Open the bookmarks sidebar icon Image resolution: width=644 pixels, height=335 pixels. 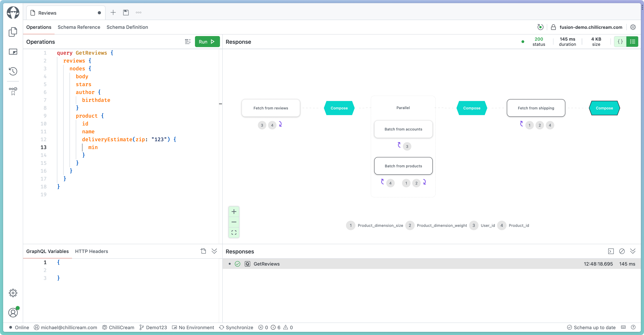(13, 91)
